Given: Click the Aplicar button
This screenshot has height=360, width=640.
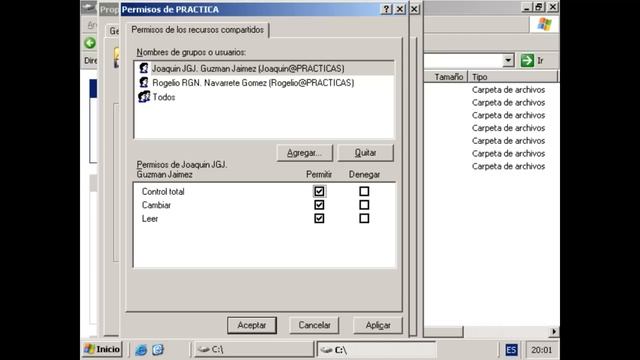Looking at the screenshot, I should coord(378,325).
